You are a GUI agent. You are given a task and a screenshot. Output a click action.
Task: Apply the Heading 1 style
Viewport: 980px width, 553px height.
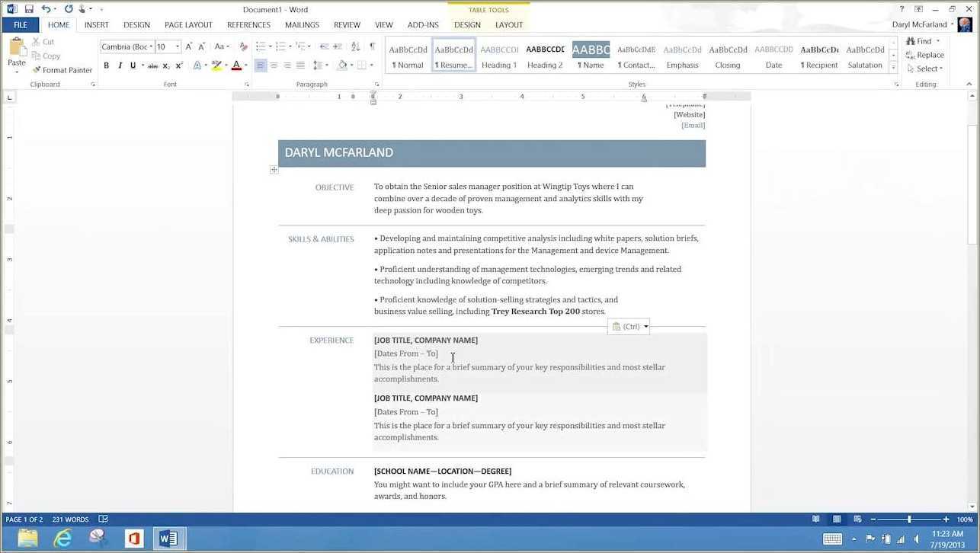coord(498,55)
